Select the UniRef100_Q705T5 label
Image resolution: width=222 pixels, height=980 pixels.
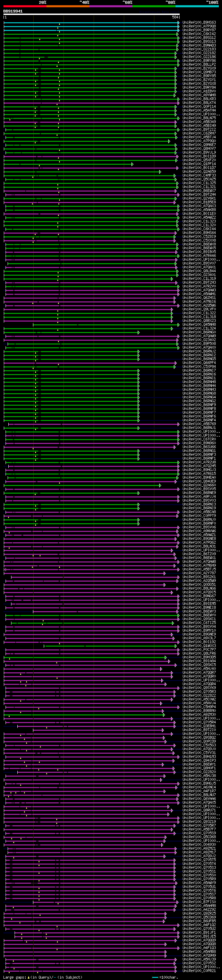point(199,860)
